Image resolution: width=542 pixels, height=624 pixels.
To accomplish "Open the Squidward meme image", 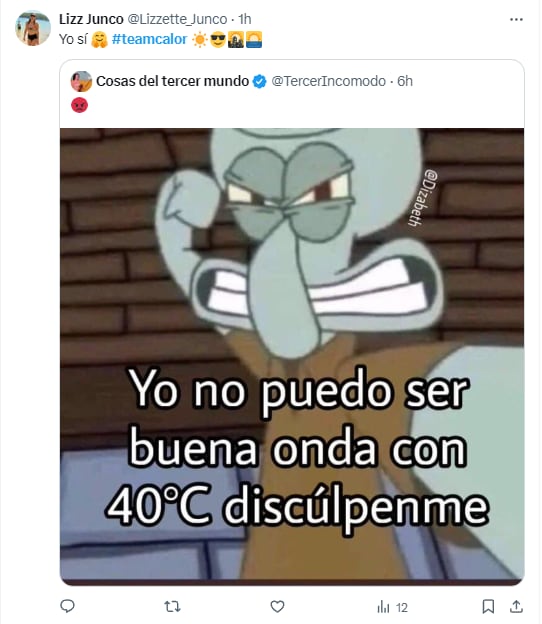I will click(x=292, y=354).
